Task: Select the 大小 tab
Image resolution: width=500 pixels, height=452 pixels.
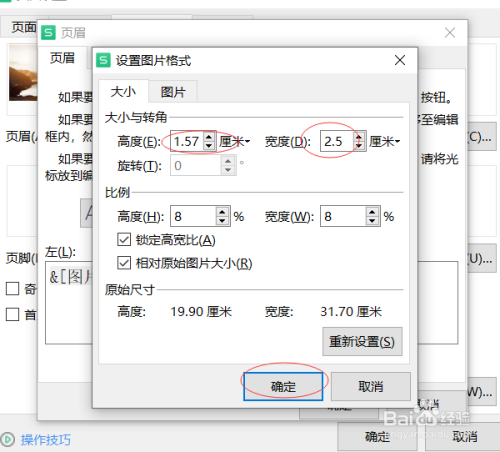Action: (x=123, y=91)
